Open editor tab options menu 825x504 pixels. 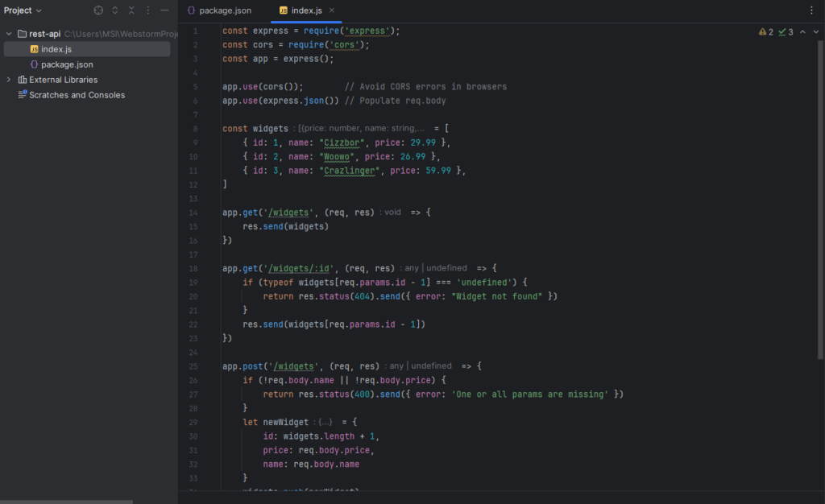click(x=811, y=10)
